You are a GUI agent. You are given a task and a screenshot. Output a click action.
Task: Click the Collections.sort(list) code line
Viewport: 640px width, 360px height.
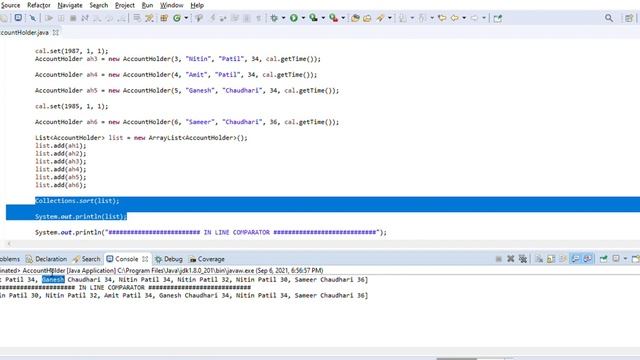point(77,200)
